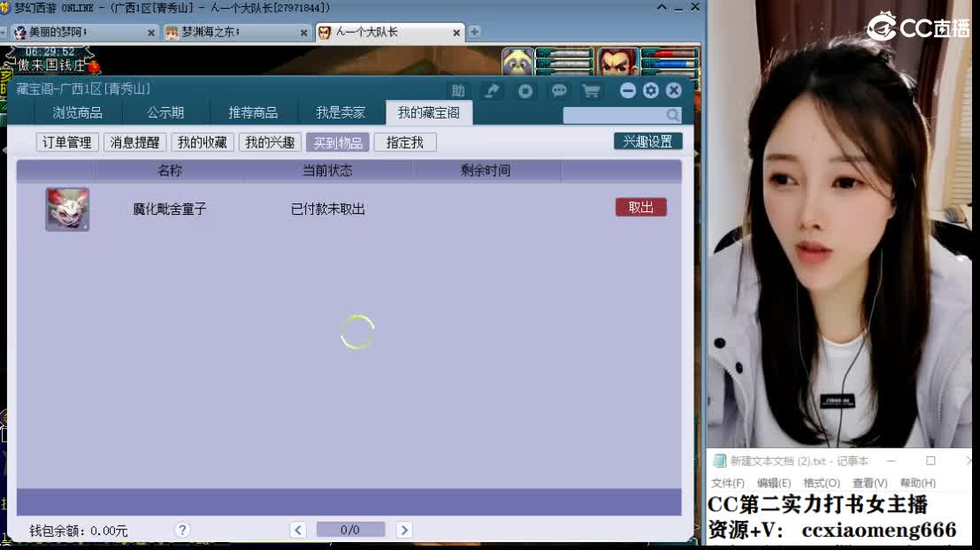Open the 藏宝阁 settings gear icon
The image size is (980, 550).
[x=651, y=90]
